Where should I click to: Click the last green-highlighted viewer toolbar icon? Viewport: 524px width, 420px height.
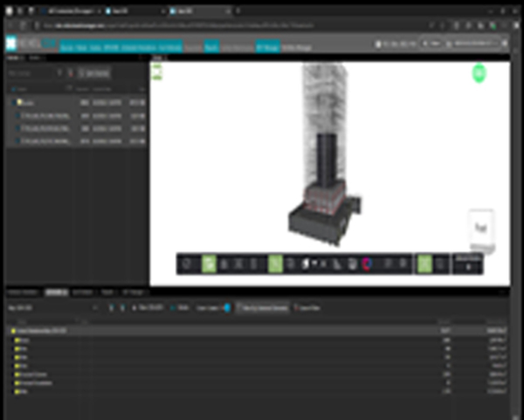[424, 263]
